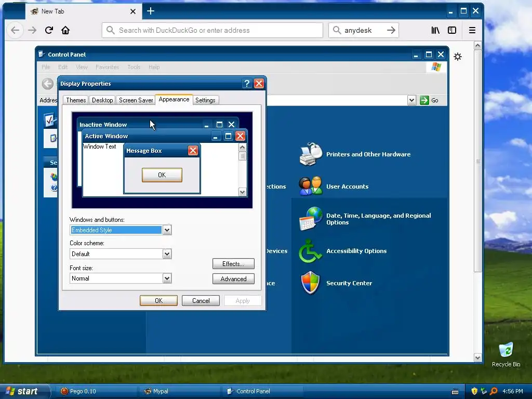Click the browser forward arrow icon
Image resolution: width=532 pixels, height=399 pixels.
click(32, 30)
